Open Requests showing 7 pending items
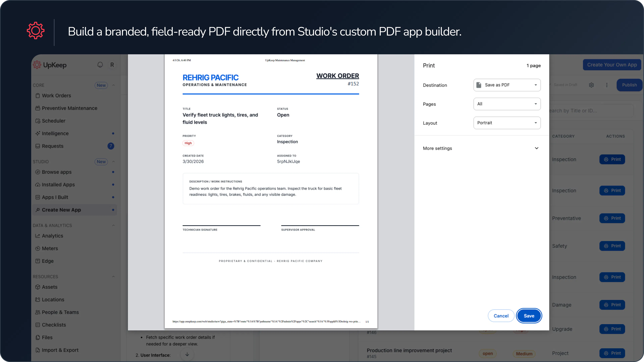Viewport: 644px width, 362px height. [x=52, y=146]
